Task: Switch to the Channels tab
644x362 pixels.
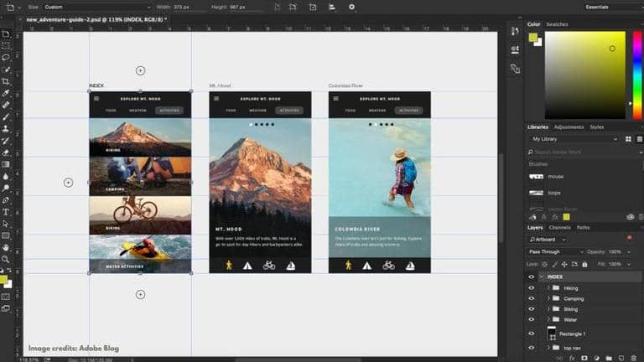Action: (559, 227)
